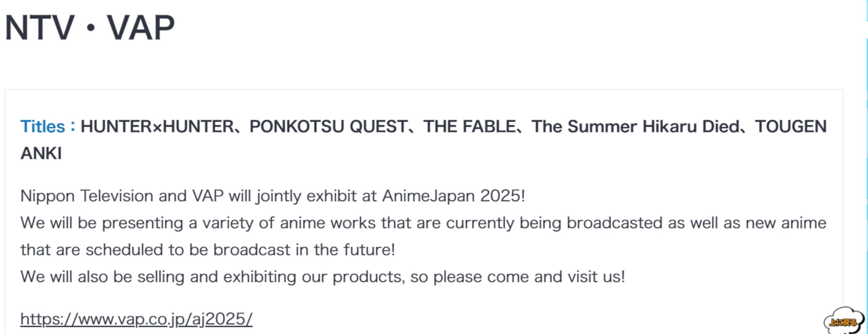868x334 pixels.
Task: Click the please come and visit us! text
Action: (529, 277)
